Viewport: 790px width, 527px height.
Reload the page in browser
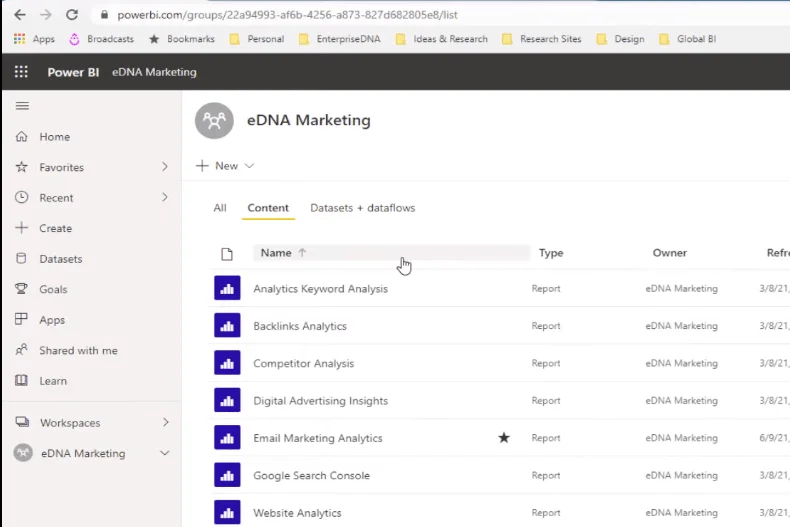[x=72, y=15]
